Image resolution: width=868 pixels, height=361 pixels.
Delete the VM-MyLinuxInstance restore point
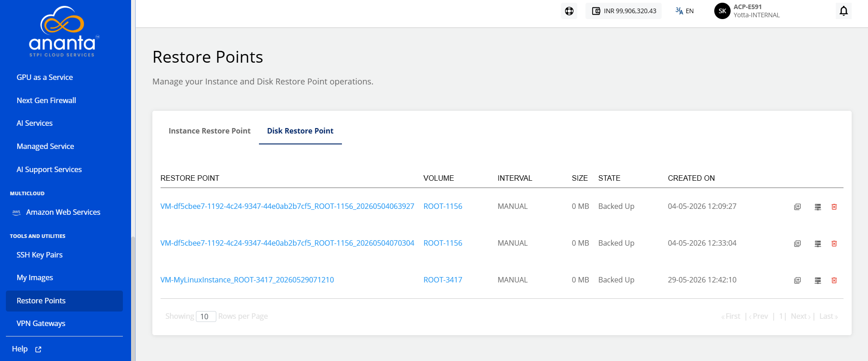834,280
